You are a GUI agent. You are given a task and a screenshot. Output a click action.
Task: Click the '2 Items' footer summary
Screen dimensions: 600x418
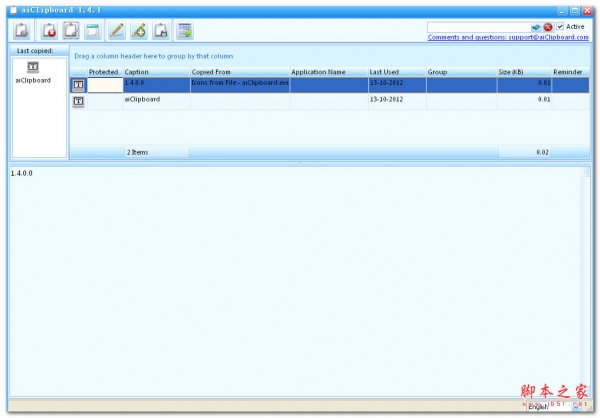(157, 152)
